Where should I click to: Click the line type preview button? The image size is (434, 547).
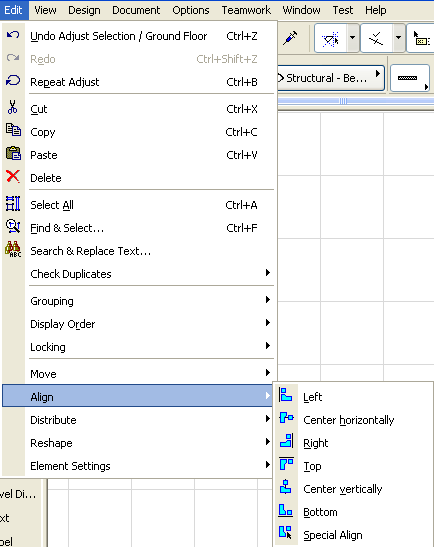tap(410, 78)
